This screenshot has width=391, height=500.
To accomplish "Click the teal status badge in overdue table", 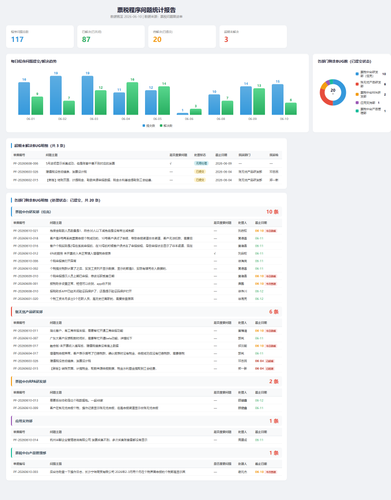I will click(201, 163).
